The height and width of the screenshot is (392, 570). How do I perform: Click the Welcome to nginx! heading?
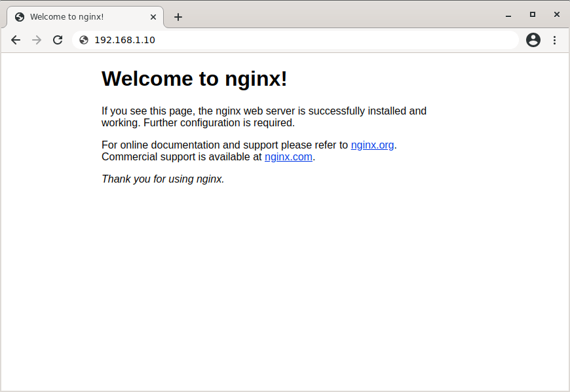point(194,79)
